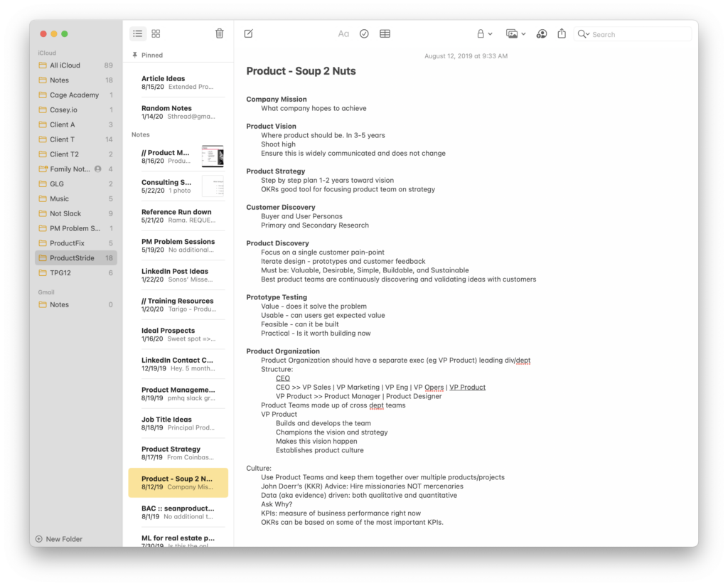The height and width of the screenshot is (586, 728).
Task: Open Not Slack folder
Action: point(75,213)
